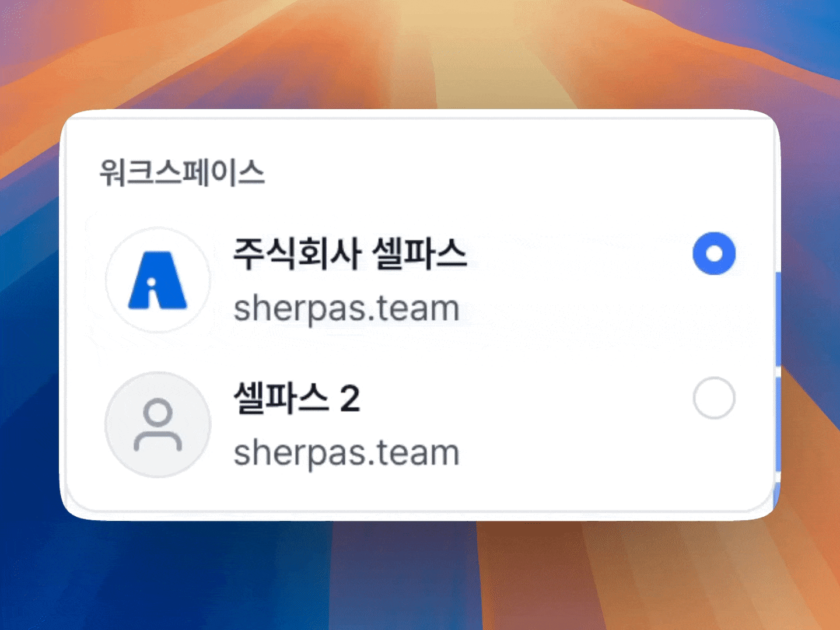840x630 pixels.
Task: Click the desktop wallpaper below the workspace panel
Action: (420, 577)
